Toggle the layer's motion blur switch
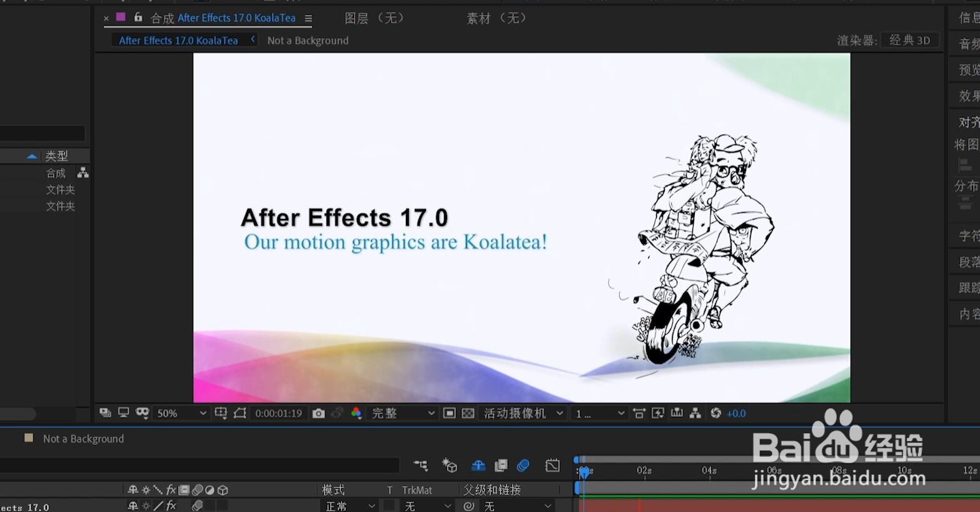 [198, 506]
